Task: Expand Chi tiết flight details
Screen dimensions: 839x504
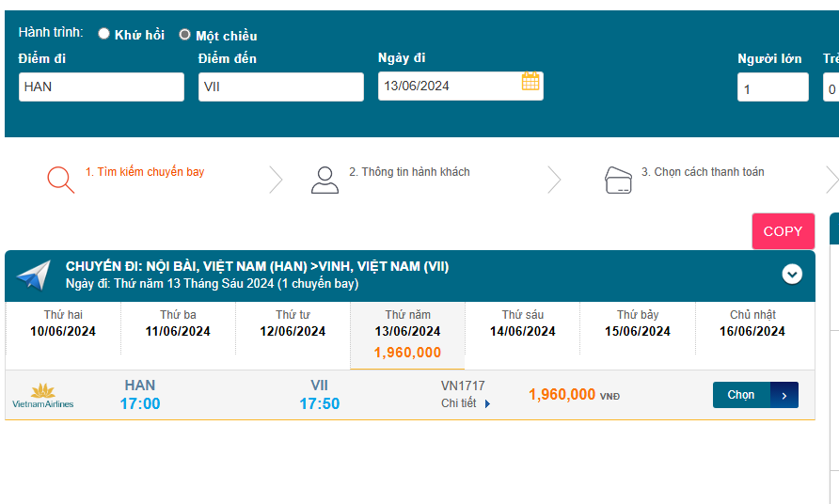Action: (x=467, y=403)
